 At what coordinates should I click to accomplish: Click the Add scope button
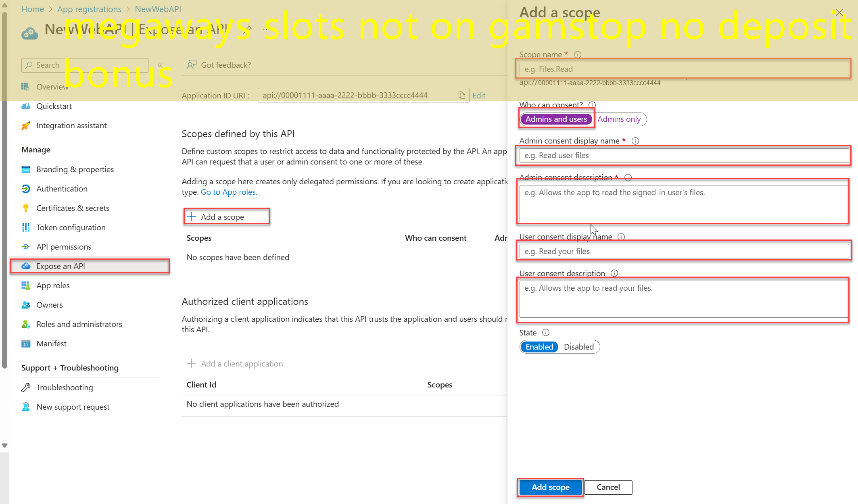550,487
